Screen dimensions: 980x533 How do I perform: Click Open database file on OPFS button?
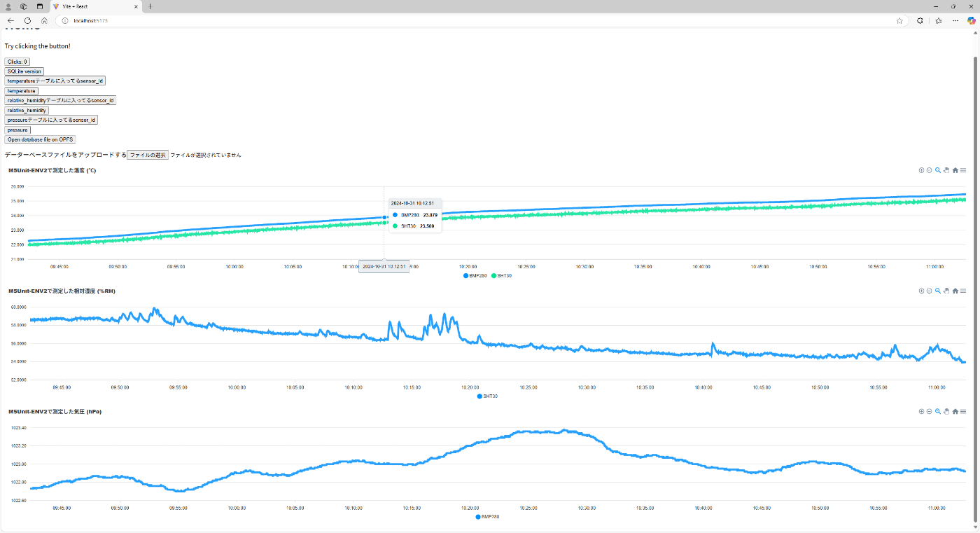(x=40, y=139)
